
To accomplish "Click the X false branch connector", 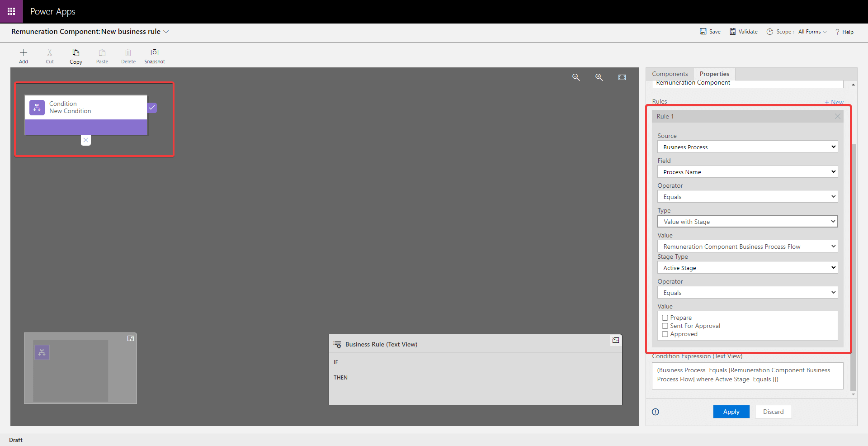I will [x=86, y=140].
